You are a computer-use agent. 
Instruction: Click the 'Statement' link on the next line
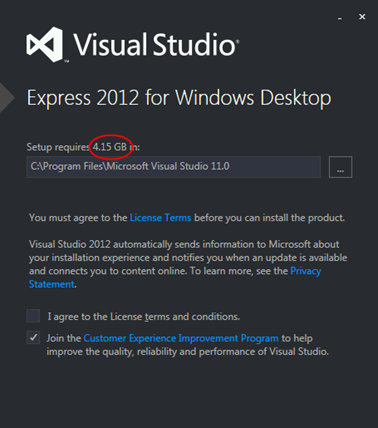(x=52, y=284)
